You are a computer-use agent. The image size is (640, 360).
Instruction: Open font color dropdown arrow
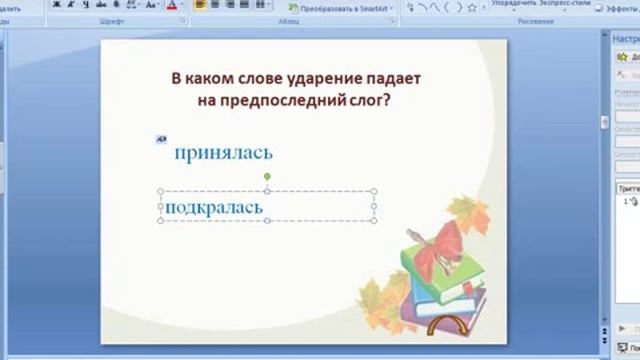tap(182, 4)
